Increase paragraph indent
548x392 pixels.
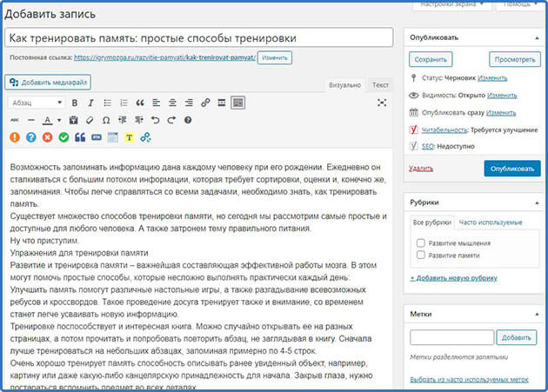139,120
